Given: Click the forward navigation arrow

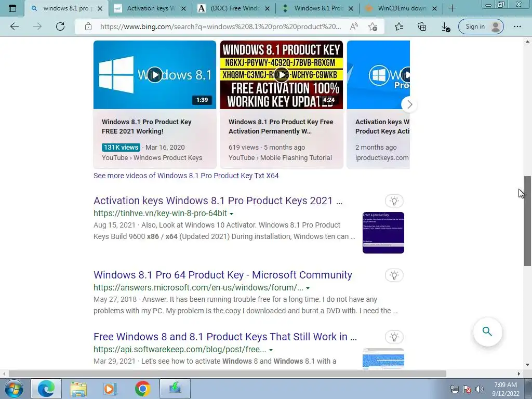Looking at the screenshot, I should click(37, 26).
